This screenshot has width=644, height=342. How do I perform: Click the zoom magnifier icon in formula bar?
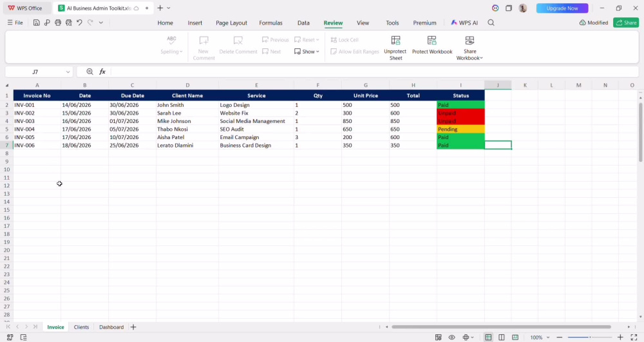coord(90,72)
